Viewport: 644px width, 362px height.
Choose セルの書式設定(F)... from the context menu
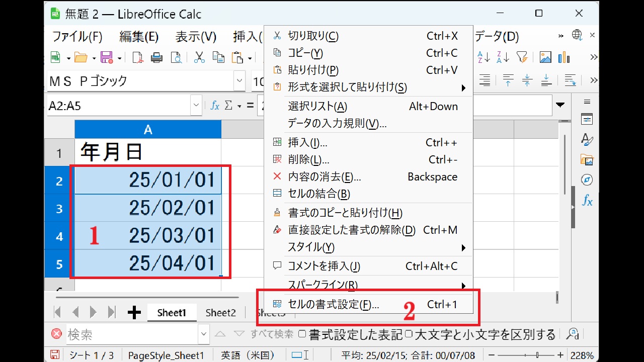368,304
